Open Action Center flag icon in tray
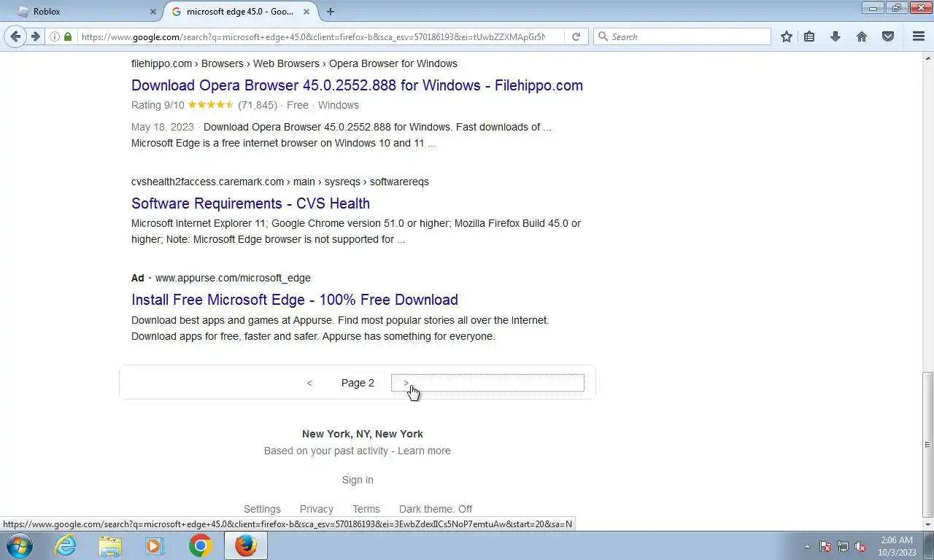 point(825,546)
